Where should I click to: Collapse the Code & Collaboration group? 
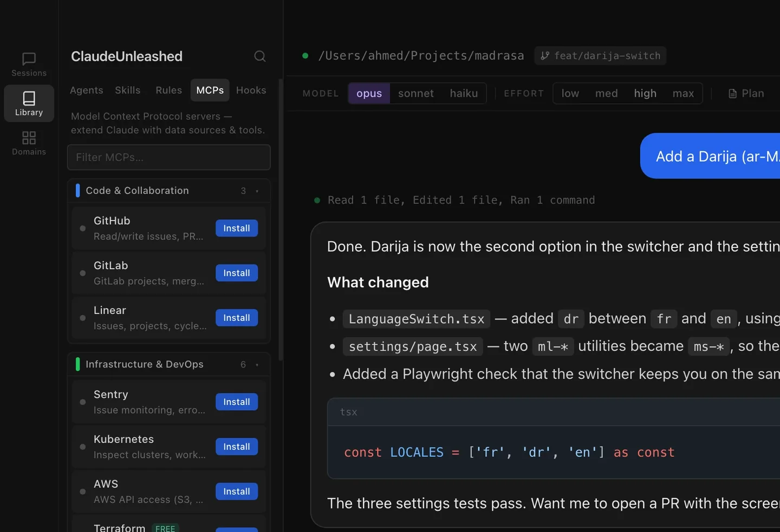click(168, 191)
